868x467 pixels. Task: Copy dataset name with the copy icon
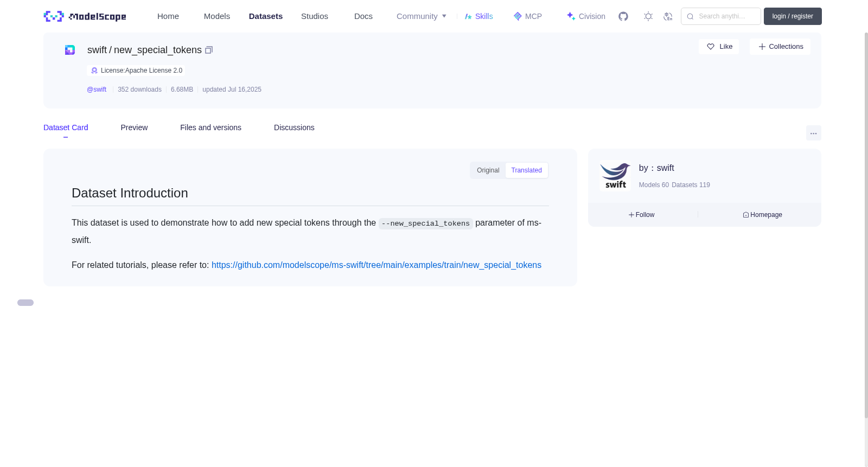coord(209,50)
